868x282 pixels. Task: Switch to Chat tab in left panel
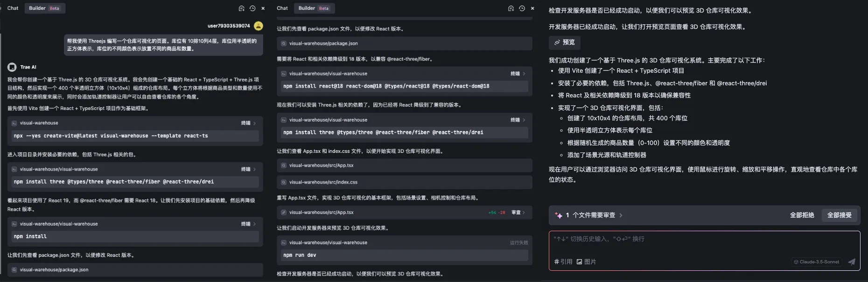pyautogui.click(x=13, y=8)
